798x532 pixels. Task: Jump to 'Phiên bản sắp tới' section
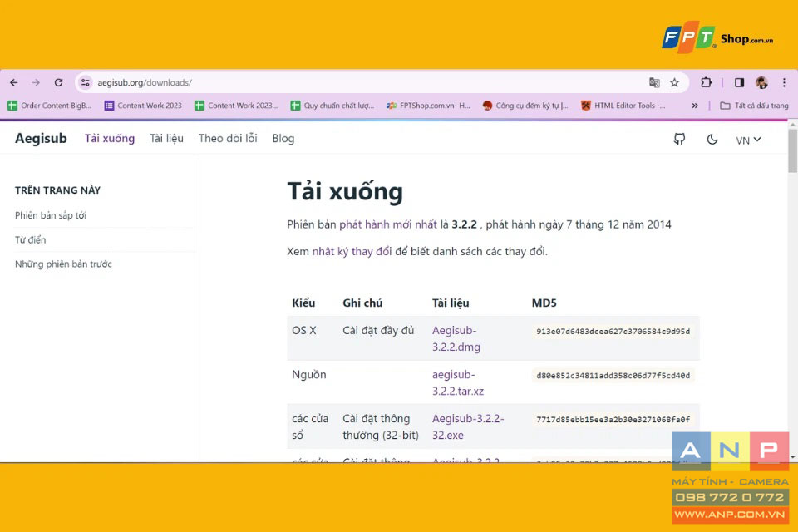pos(51,215)
